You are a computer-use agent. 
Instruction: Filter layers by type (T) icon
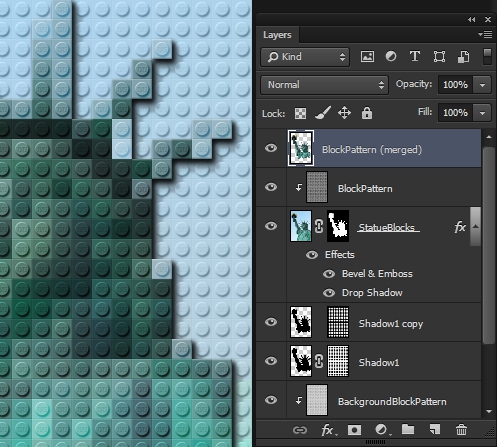pos(415,57)
